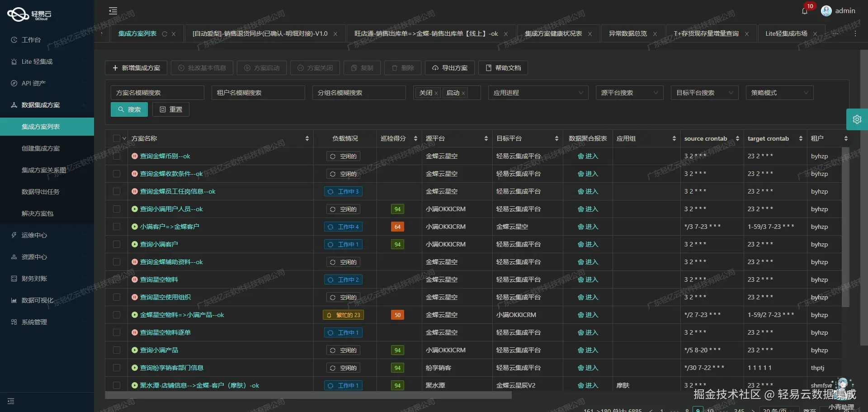Click the 数据可视化 chart icon in sidebar
868x412 pixels.
[14, 300]
